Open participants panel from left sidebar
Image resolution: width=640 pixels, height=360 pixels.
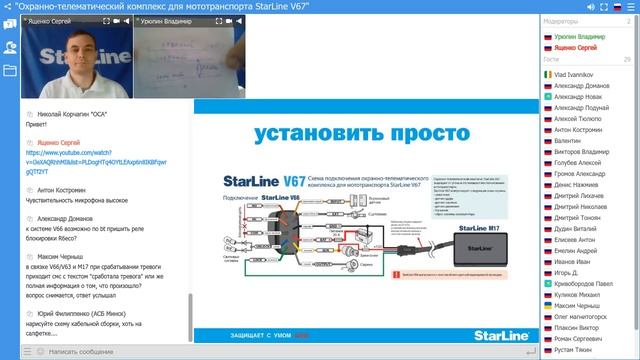pos(10,47)
